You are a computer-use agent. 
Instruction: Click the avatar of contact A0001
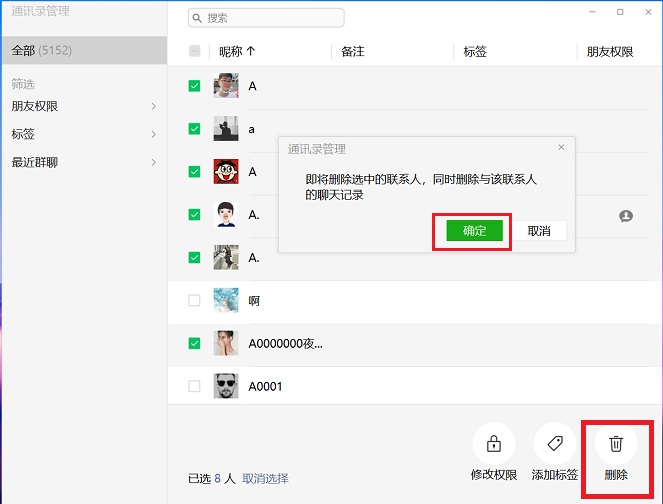click(x=226, y=386)
